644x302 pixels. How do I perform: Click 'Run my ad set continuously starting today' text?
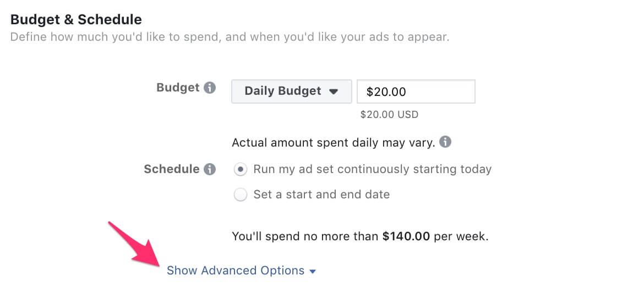tap(373, 169)
